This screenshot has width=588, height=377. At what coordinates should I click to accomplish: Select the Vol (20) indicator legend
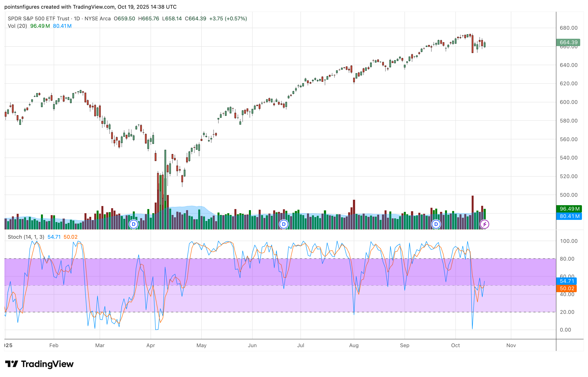coord(17,26)
